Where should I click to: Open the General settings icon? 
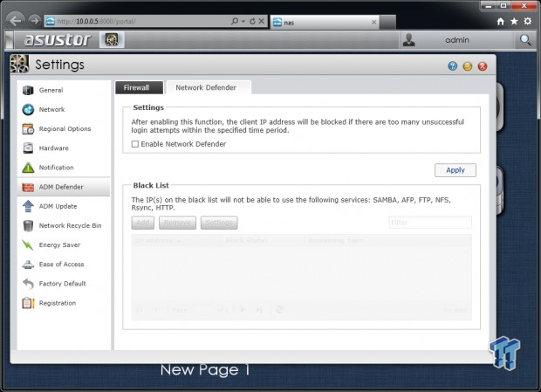[28, 90]
